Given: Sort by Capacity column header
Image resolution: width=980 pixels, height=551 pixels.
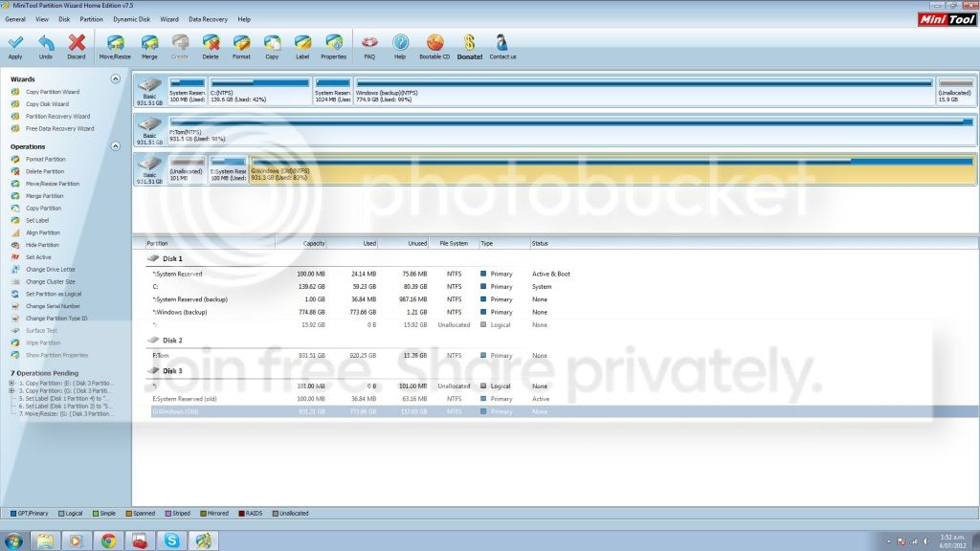Looking at the screenshot, I should [301, 244].
